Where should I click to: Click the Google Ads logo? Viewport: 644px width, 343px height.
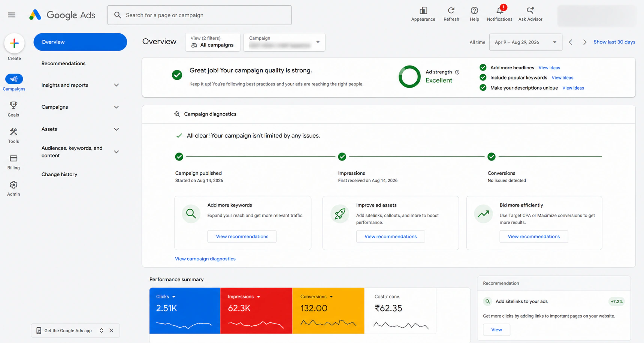pos(62,15)
